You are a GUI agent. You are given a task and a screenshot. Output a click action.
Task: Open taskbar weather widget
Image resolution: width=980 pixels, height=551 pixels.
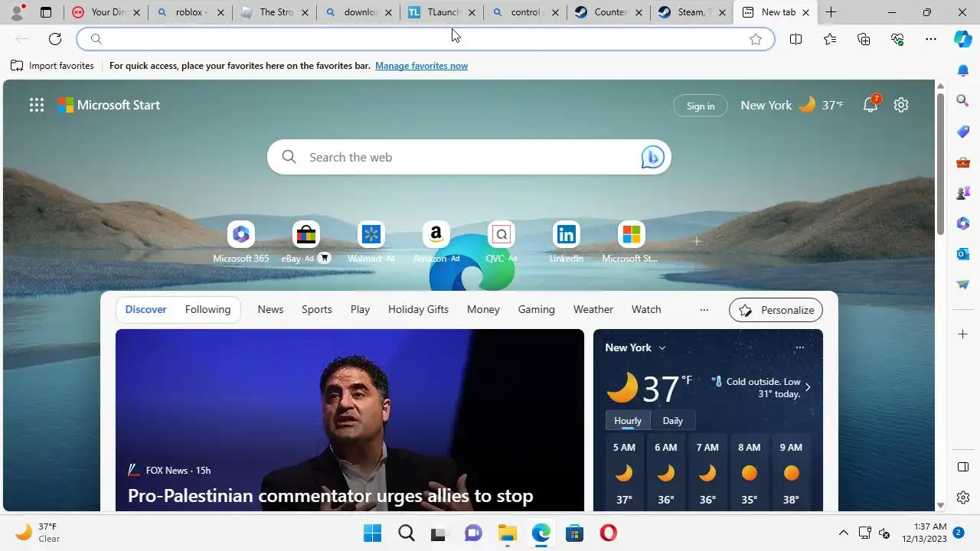click(38, 533)
